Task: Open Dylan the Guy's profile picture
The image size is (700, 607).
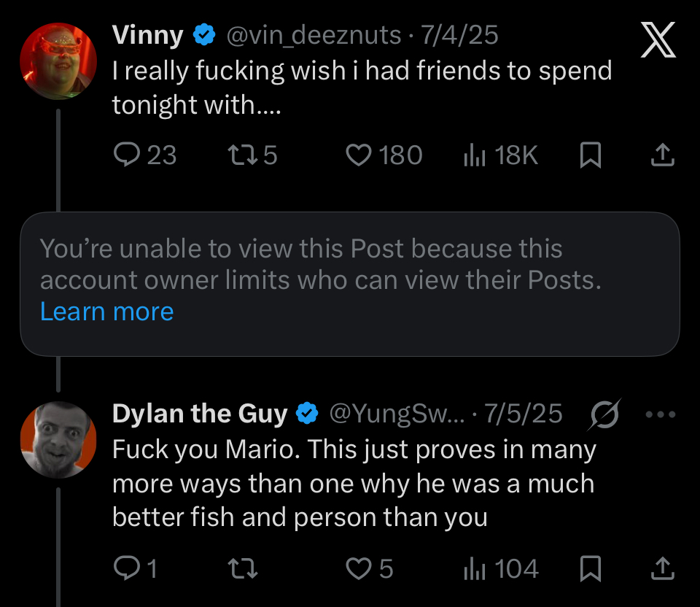Action: [58, 439]
